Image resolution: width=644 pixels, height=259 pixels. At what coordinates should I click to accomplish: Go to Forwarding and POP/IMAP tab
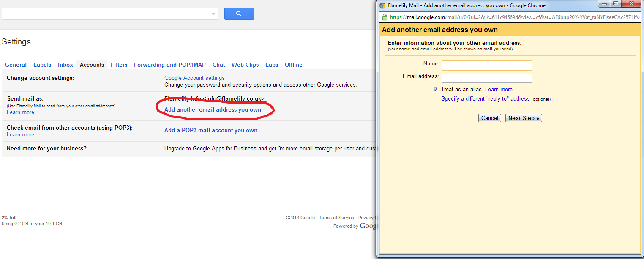[169, 65]
